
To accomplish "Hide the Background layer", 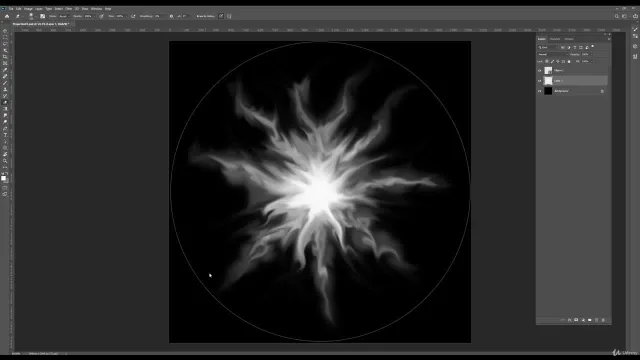I will point(540,91).
